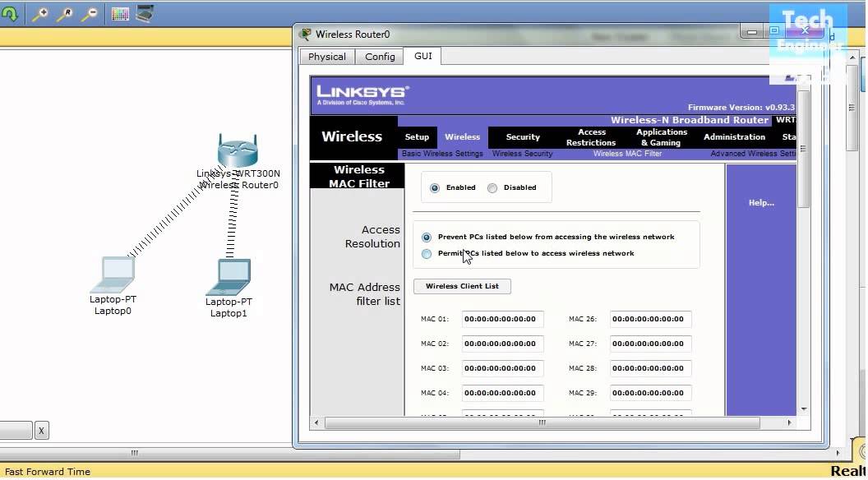Click the MAC 03 address field

click(x=503, y=368)
